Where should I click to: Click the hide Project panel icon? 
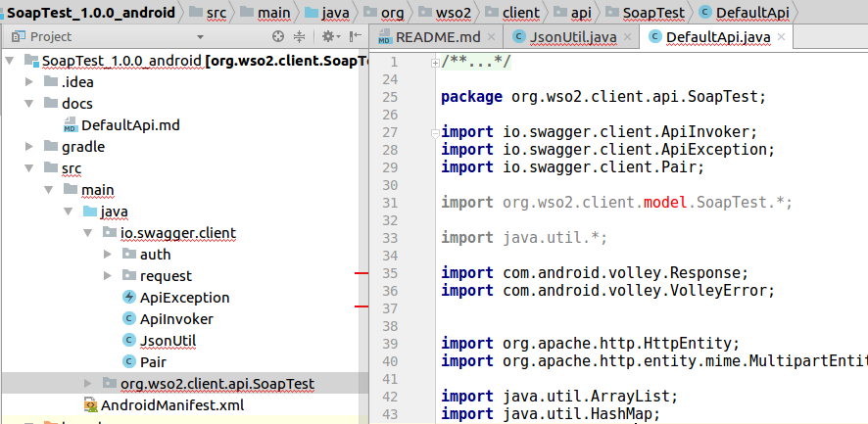[x=356, y=36]
